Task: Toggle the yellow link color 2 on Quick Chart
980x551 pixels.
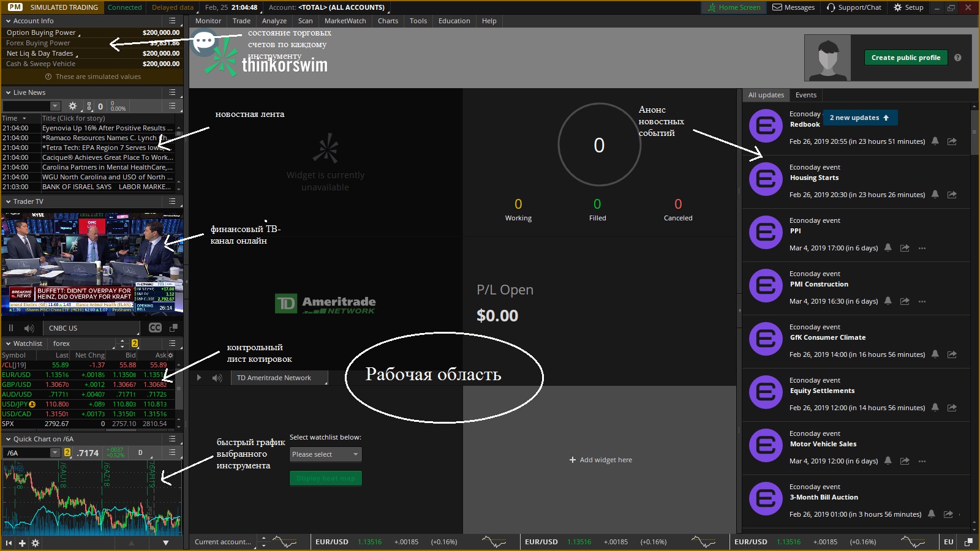Action: tap(67, 452)
